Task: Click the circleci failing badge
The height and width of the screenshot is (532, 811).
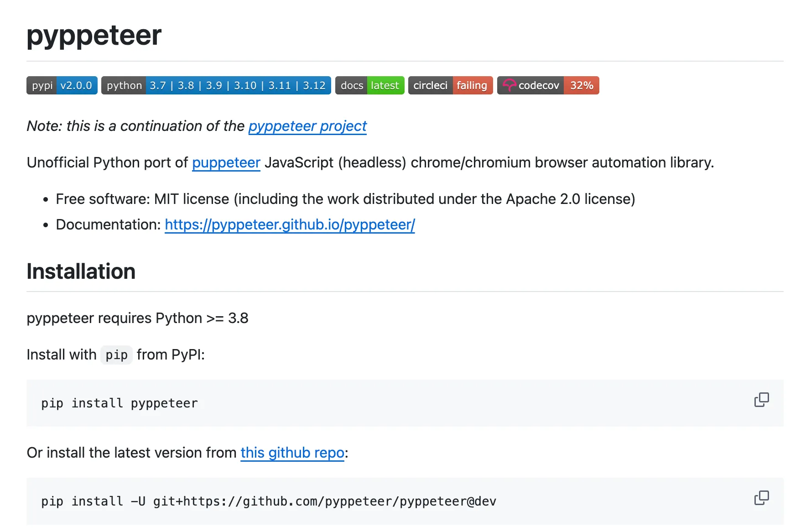Action: coord(450,85)
